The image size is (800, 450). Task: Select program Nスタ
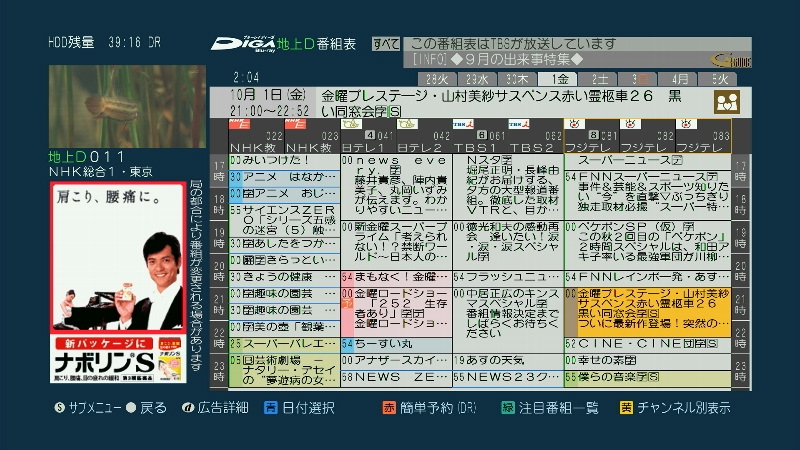(508, 187)
